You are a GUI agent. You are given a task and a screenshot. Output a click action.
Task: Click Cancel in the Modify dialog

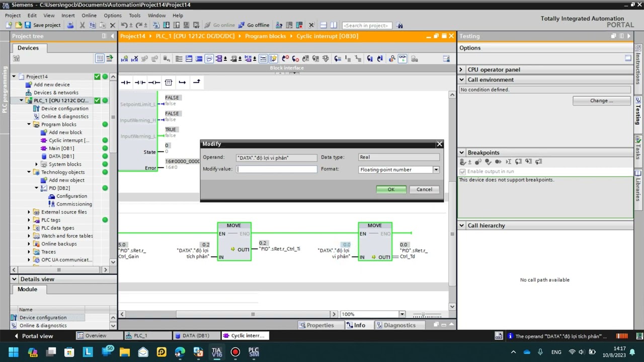424,190
